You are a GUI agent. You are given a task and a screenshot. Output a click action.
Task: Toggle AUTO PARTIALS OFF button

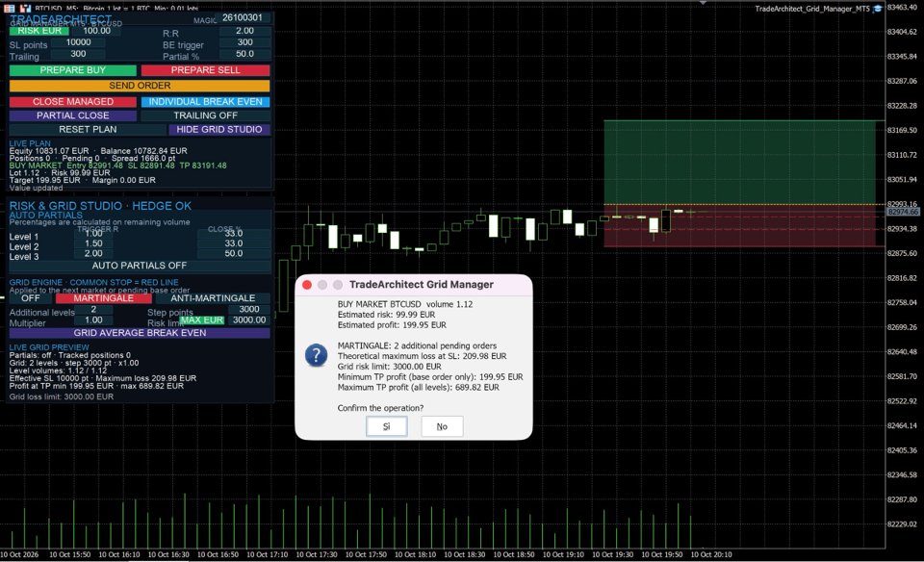pyautogui.click(x=140, y=266)
